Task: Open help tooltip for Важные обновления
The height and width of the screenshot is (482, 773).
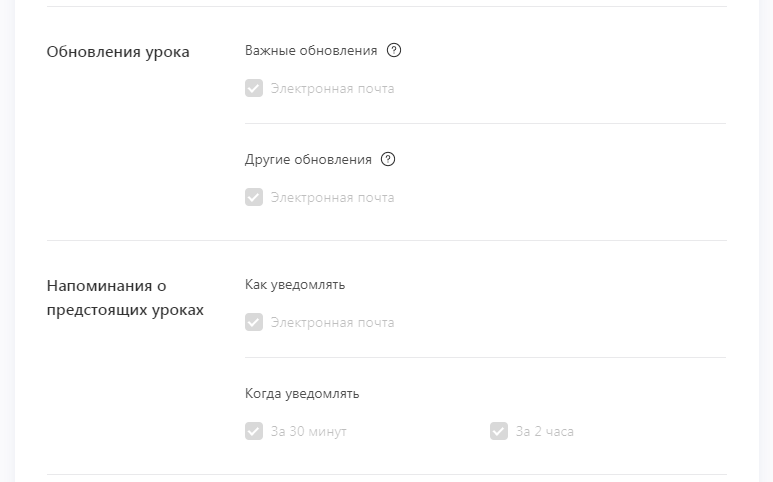Action: tap(394, 50)
